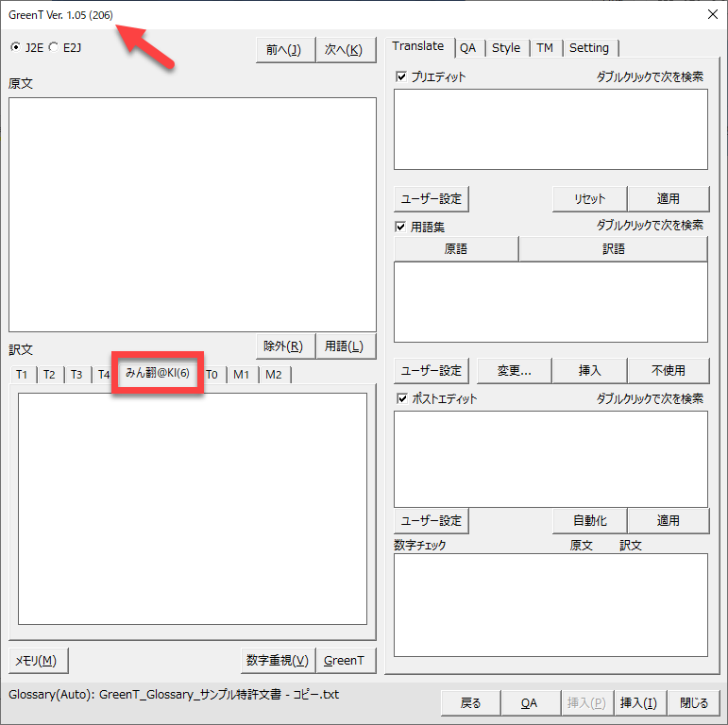Screen dimensions: 728x725
Task: Click the 数字重視(V) button
Action: 277,660
